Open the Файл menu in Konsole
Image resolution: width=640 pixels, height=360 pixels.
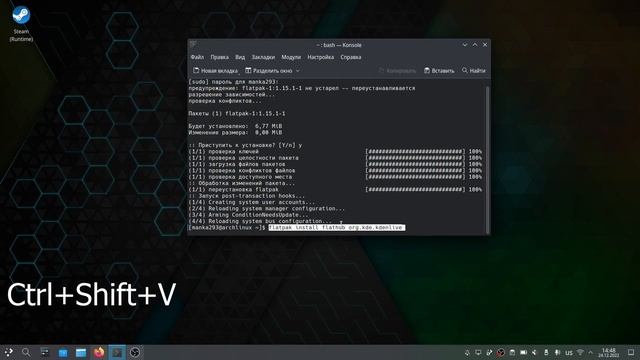pos(197,57)
